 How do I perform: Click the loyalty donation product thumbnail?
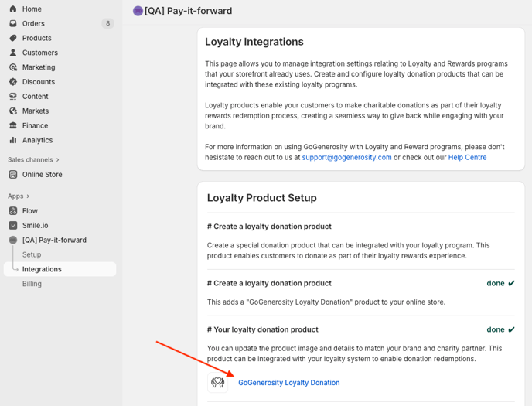point(218,382)
